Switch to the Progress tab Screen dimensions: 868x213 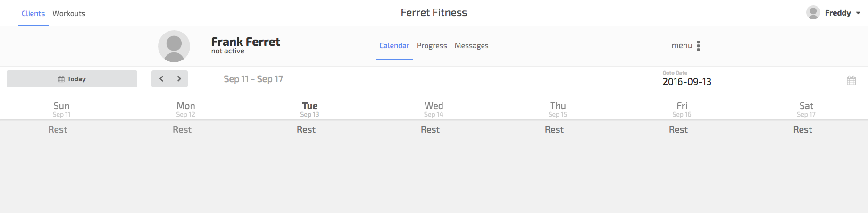pyautogui.click(x=432, y=46)
